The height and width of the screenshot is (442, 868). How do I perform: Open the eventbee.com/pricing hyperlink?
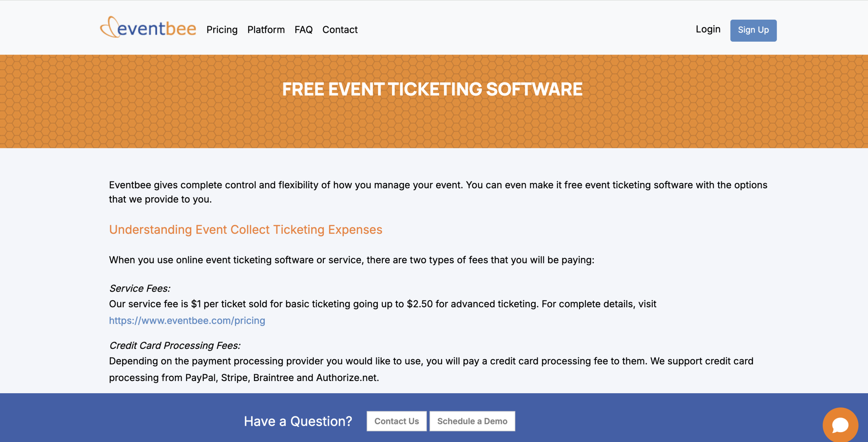click(187, 320)
